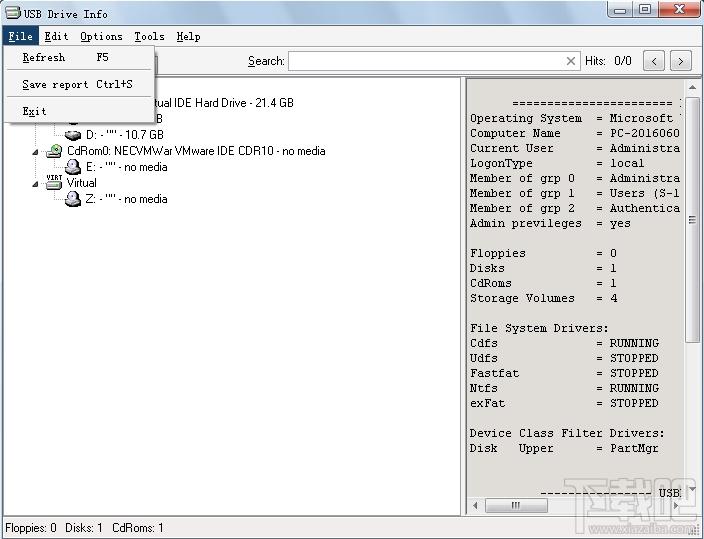Open the Options menu
Image resolution: width=704 pixels, height=539 pixels.
[x=101, y=36]
